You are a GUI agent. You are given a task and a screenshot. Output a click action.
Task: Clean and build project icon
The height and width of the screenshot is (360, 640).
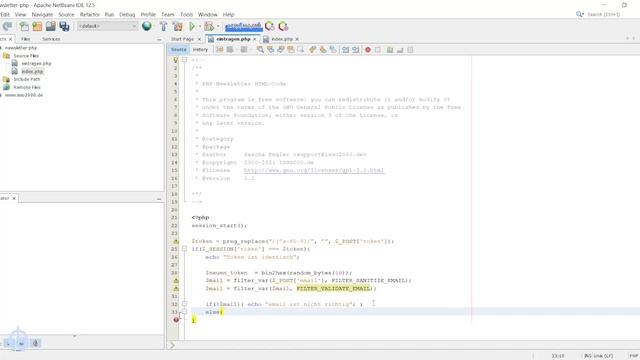click(x=178, y=27)
